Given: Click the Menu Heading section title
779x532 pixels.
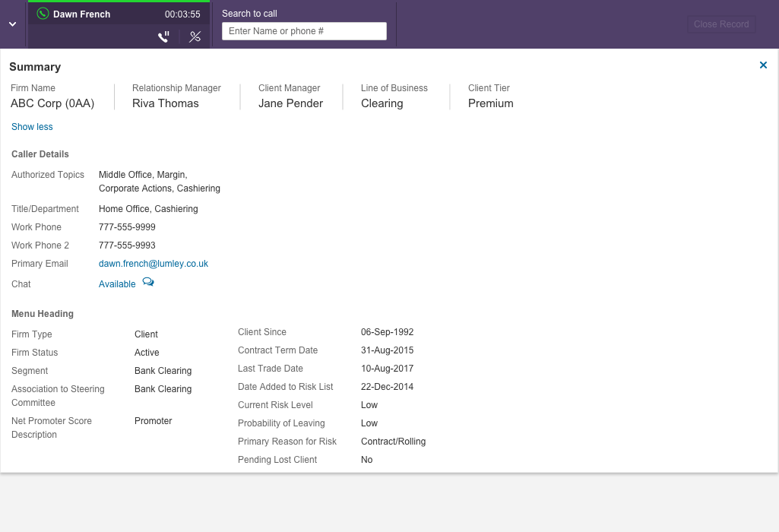Looking at the screenshot, I should point(43,314).
